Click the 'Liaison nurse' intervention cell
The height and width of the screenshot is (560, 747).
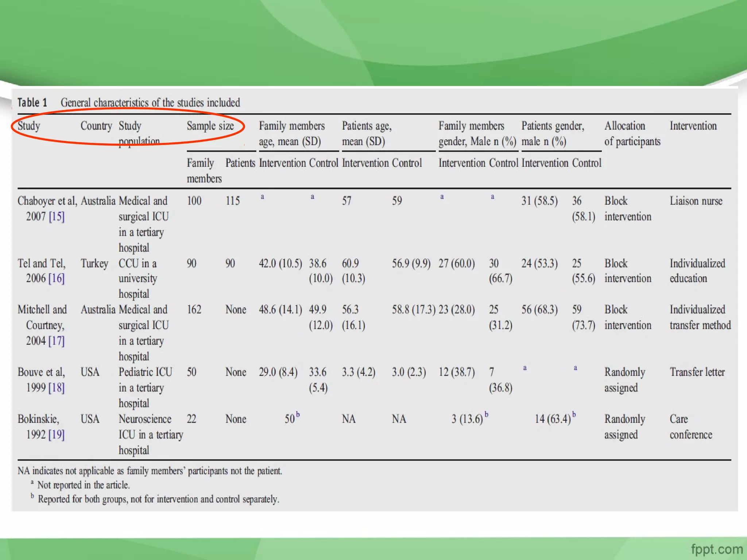coord(696,201)
